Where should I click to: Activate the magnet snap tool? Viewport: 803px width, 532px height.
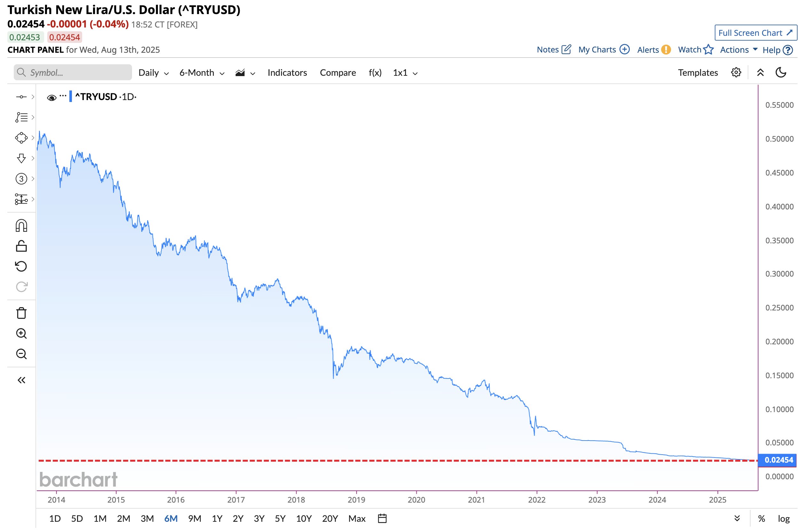[x=21, y=226]
